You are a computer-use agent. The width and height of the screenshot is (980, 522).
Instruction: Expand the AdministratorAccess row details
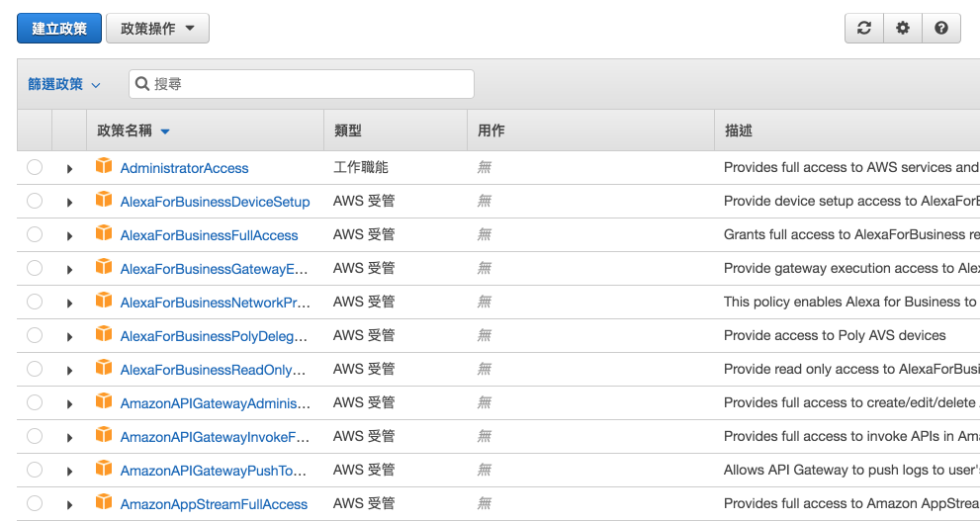[x=69, y=169]
